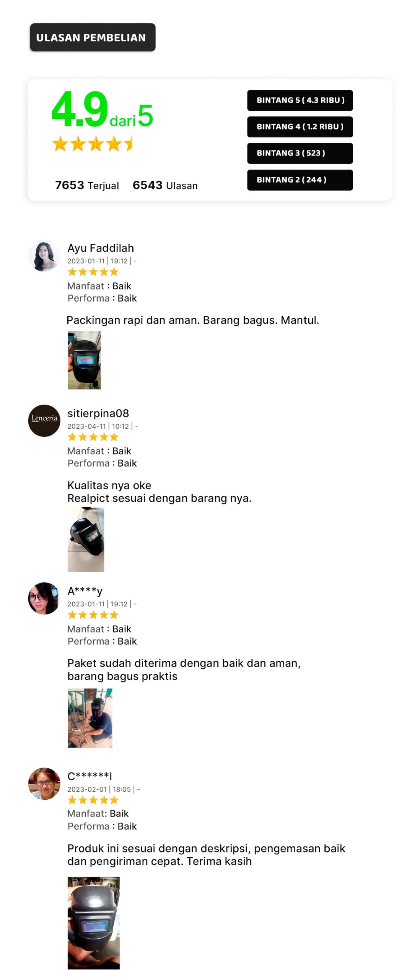Open C******l's profile avatar

[x=44, y=783]
